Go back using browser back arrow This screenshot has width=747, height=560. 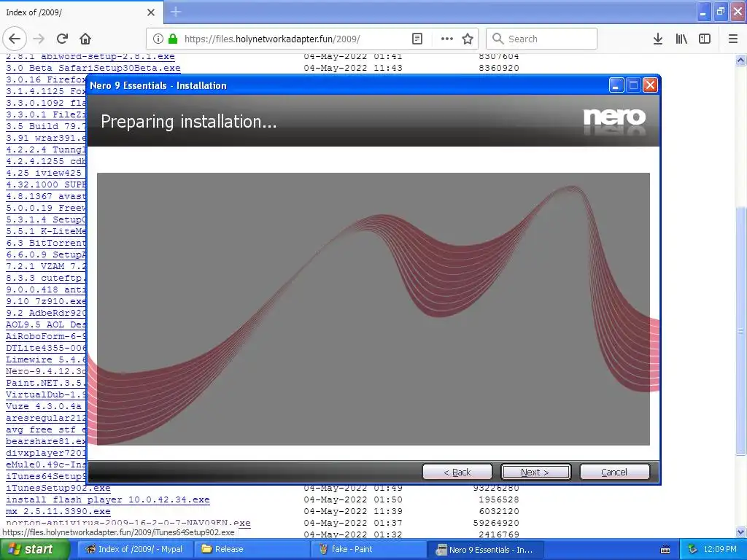(x=15, y=39)
